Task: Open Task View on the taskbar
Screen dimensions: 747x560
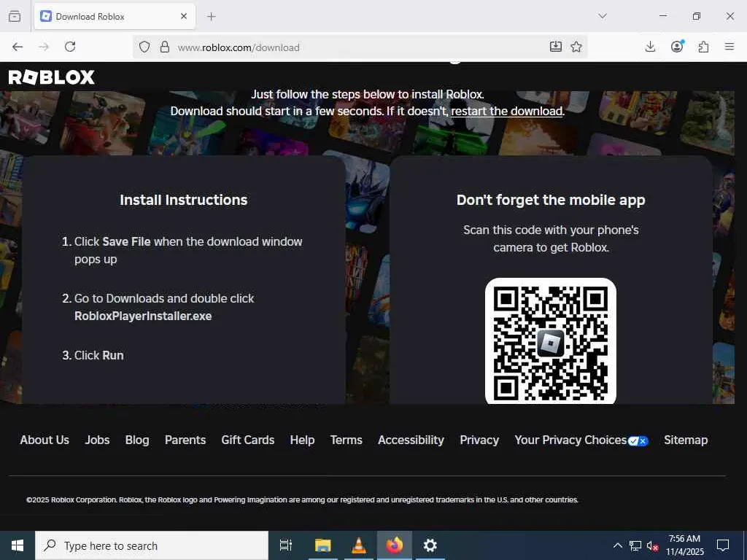Action: click(286, 545)
